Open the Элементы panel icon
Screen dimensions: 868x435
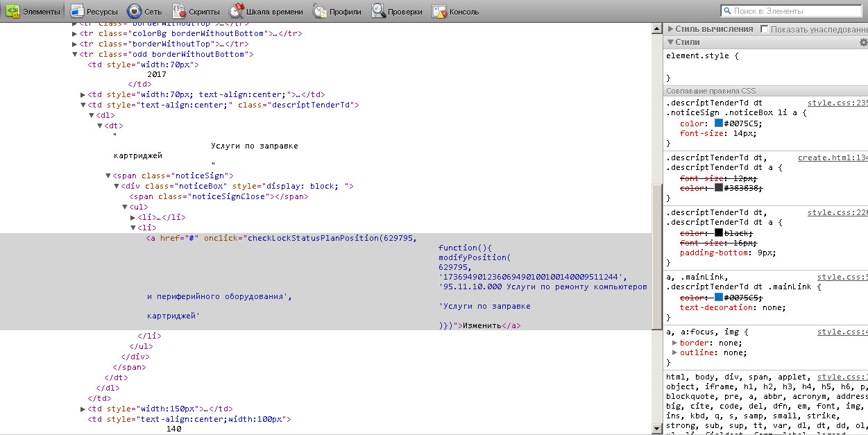[x=12, y=11]
